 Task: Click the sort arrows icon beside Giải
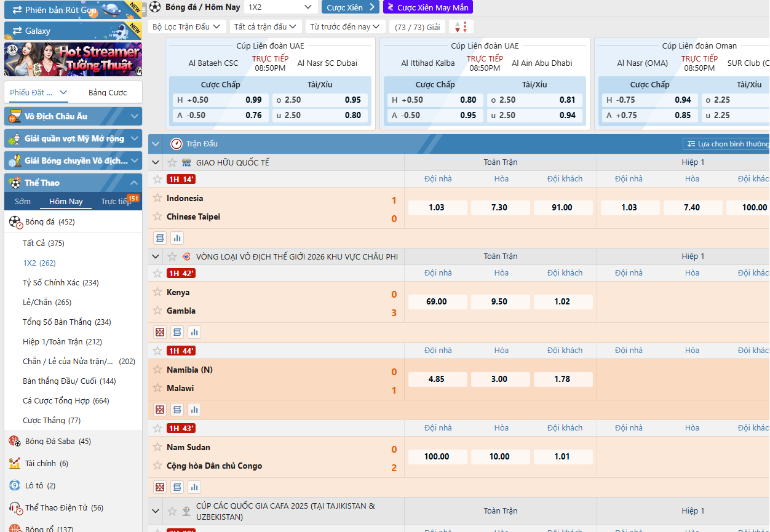(461, 27)
